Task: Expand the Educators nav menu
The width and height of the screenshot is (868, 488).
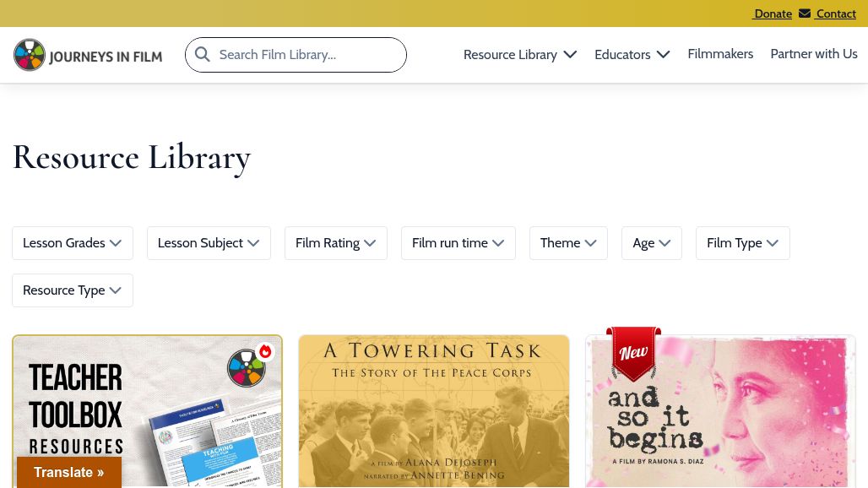Action: click(632, 54)
